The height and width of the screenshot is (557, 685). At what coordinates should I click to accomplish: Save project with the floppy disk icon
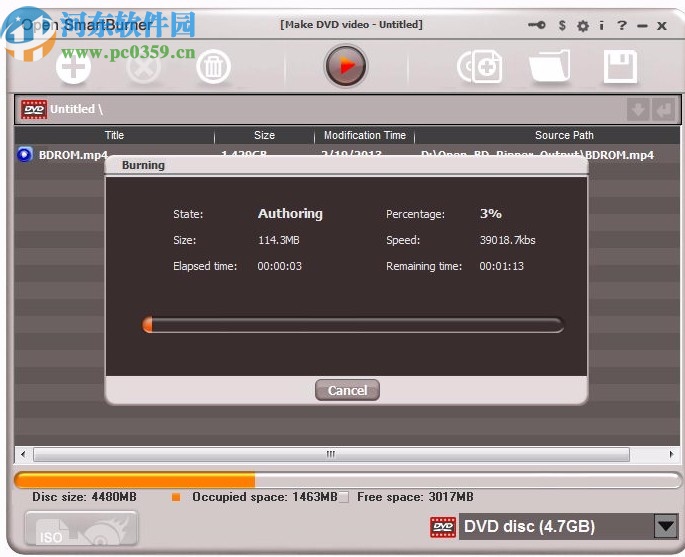620,66
